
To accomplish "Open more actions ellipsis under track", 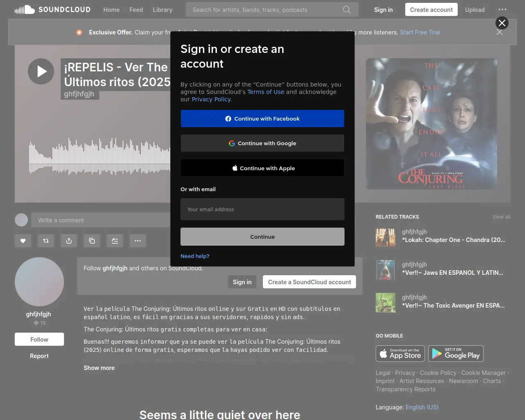I will (138, 241).
